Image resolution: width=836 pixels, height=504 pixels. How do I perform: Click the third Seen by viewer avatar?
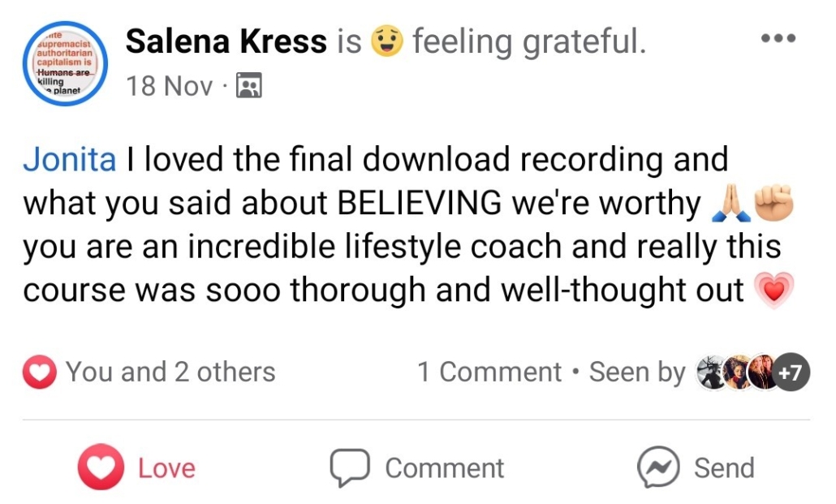[763, 373]
